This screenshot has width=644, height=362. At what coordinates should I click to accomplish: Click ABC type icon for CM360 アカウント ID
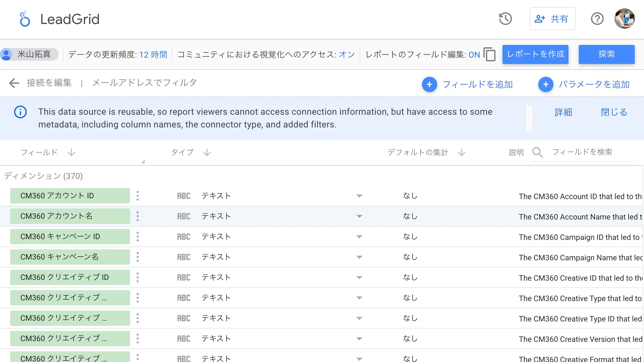tap(184, 196)
